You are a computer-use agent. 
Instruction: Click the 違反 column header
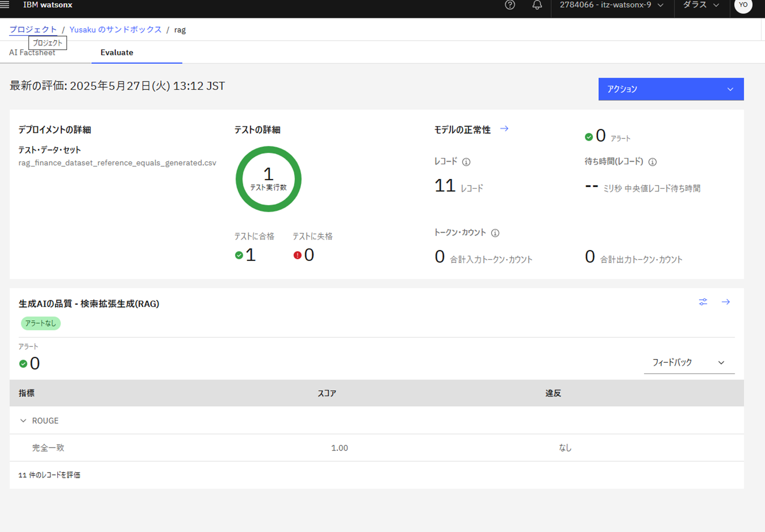[x=553, y=393]
